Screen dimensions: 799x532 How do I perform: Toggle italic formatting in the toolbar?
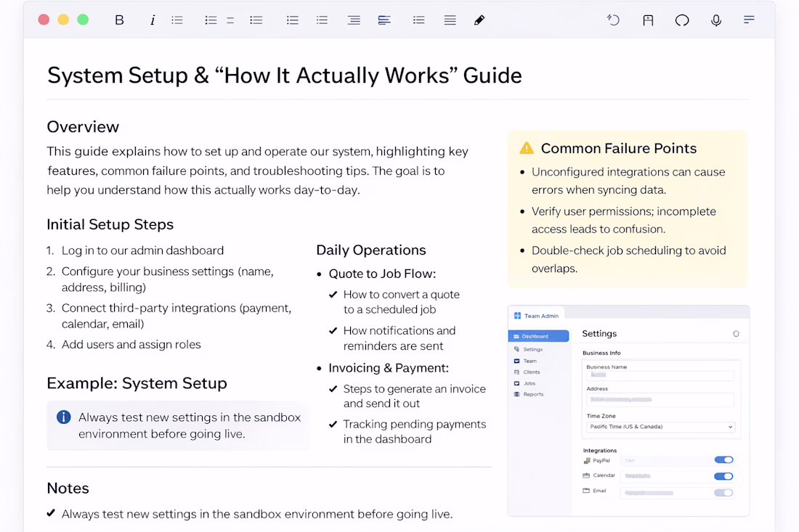(153, 20)
